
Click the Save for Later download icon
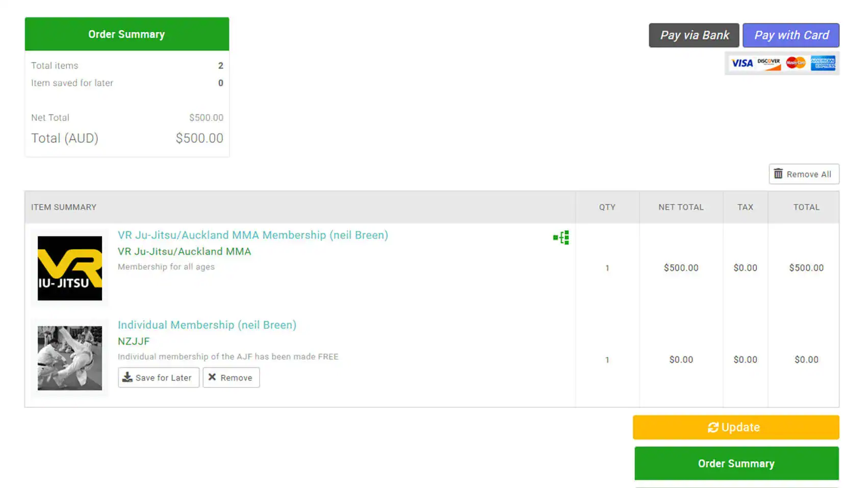[x=127, y=377]
